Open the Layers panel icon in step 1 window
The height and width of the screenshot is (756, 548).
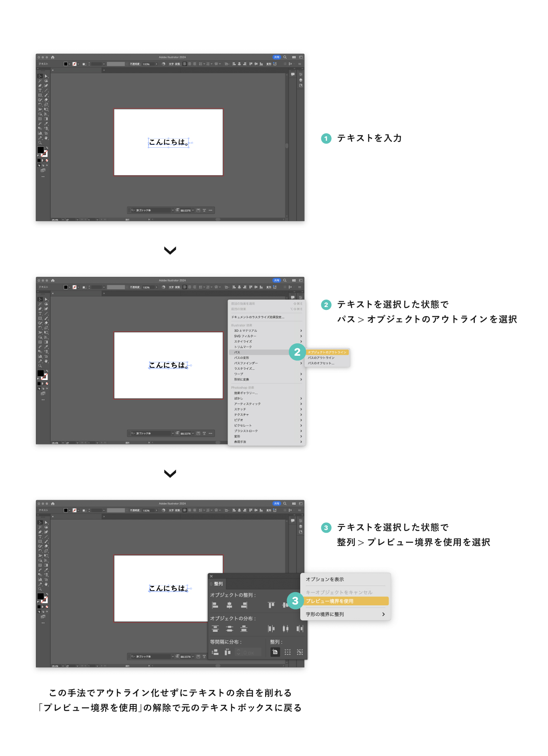(301, 80)
